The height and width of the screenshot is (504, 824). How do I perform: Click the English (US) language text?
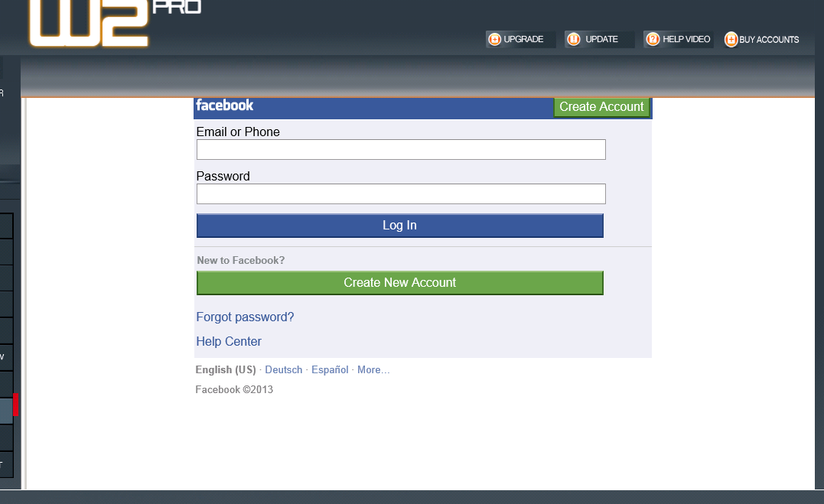226,370
